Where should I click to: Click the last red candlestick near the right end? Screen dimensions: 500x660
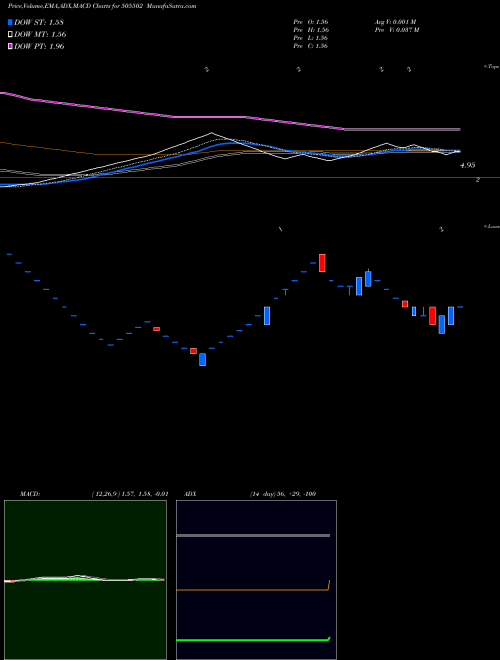432,316
